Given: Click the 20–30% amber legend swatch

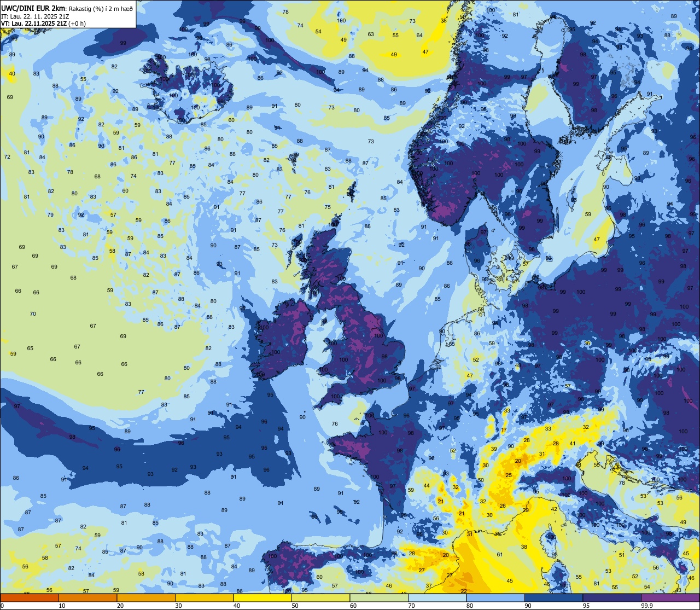Looking at the screenshot, I should (x=146, y=598).
